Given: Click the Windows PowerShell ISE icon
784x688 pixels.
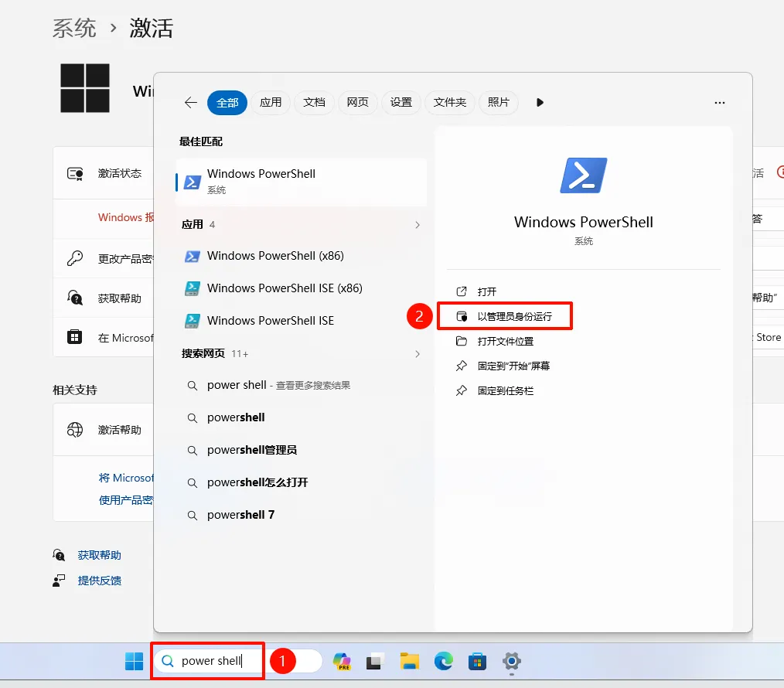Looking at the screenshot, I should pos(192,321).
